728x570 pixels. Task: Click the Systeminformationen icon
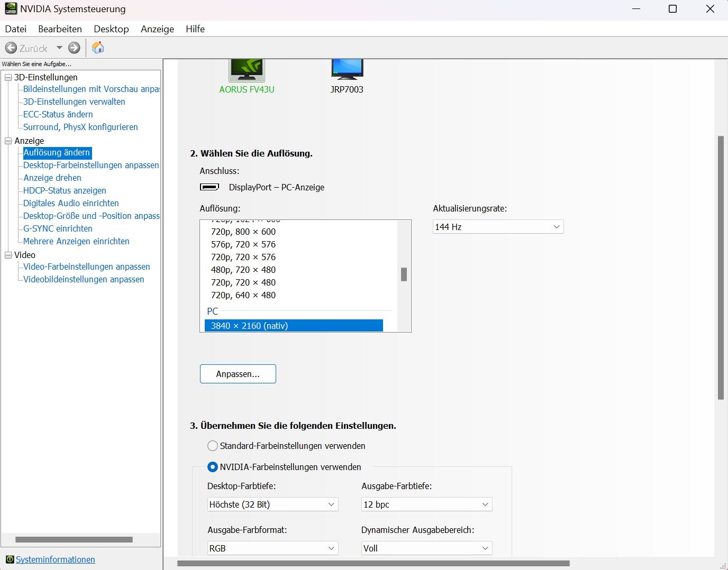(x=10, y=559)
